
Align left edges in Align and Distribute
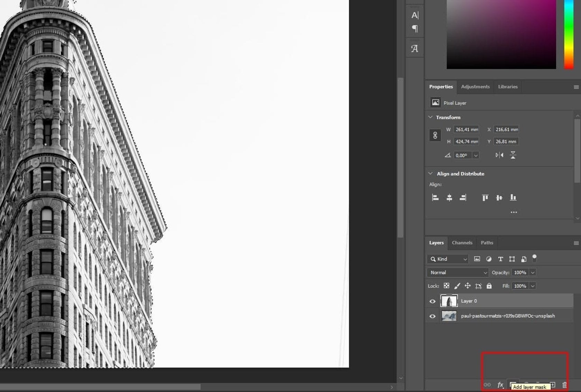click(435, 198)
